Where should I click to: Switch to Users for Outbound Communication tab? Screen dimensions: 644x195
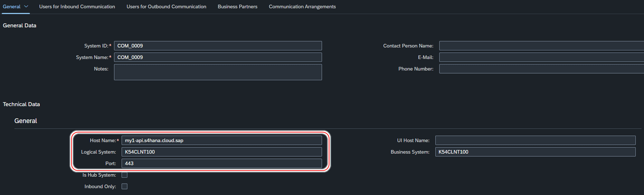(x=166, y=6)
